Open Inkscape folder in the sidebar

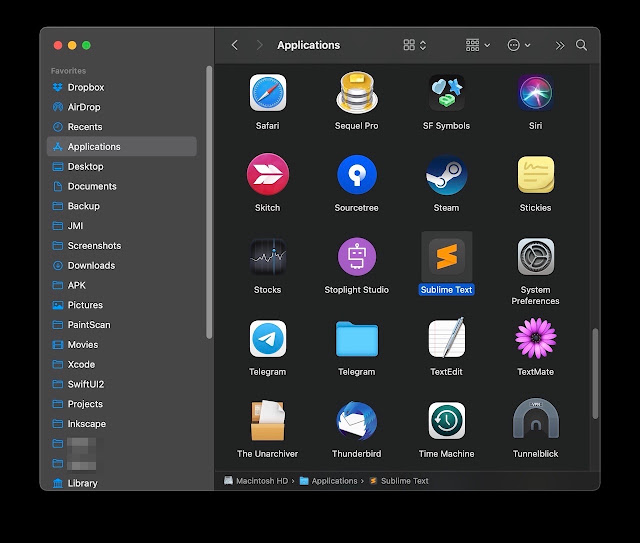coord(122,424)
